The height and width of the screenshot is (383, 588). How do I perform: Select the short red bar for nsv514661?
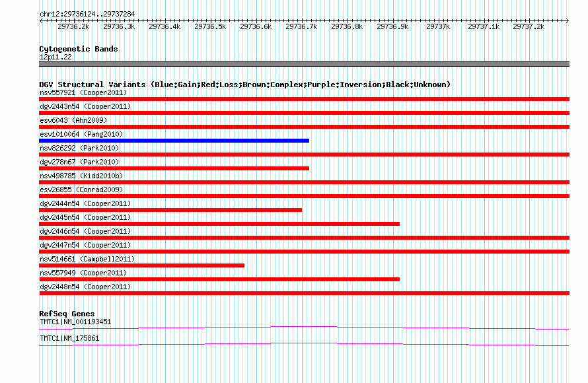(142, 265)
